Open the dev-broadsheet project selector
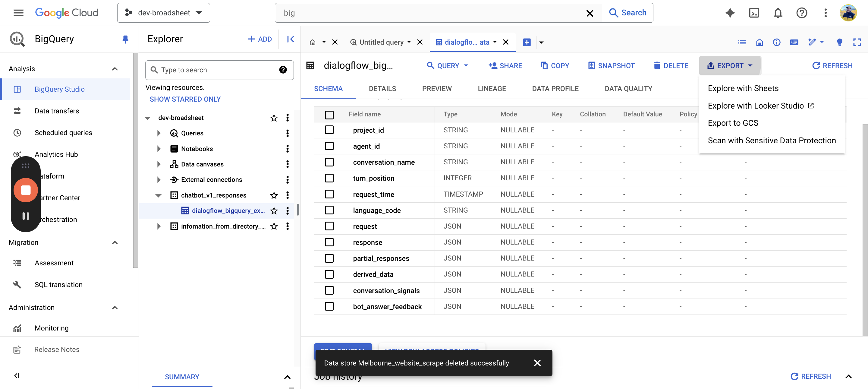Screen dimensions: 868x389 pos(163,13)
